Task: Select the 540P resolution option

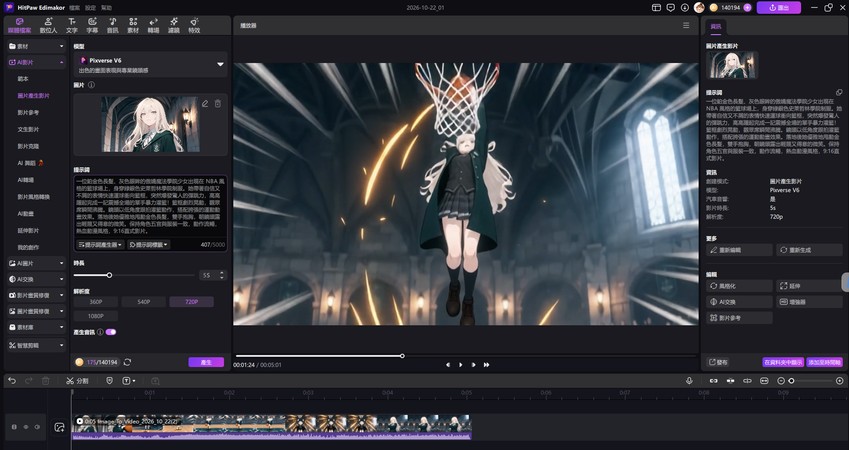Action: pos(143,302)
